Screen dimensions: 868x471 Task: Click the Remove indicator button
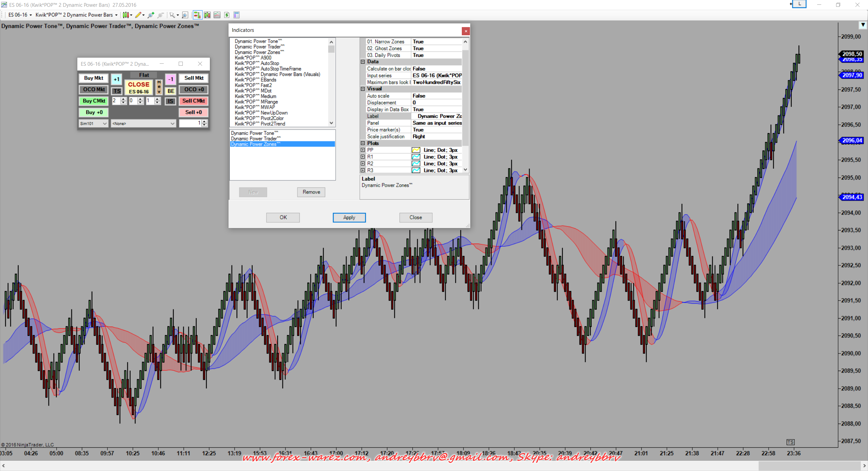[311, 192]
